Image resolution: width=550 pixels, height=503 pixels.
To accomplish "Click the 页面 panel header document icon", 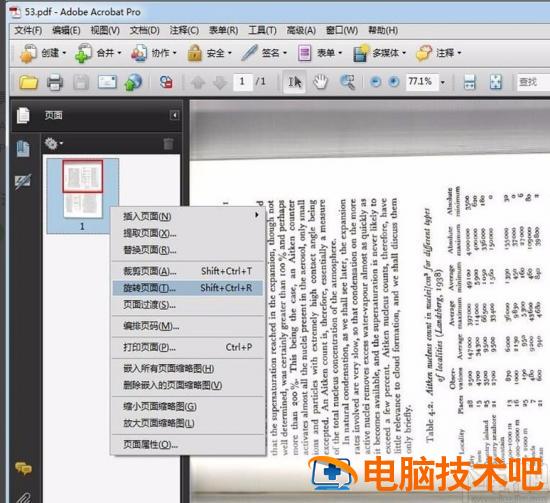I will pyautogui.click(x=24, y=115).
